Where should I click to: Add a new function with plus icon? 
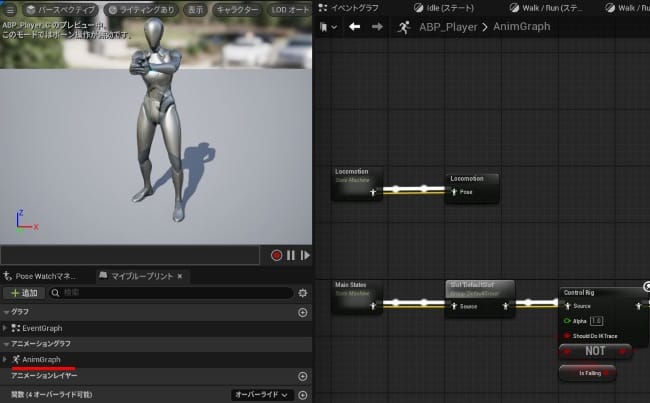point(303,395)
